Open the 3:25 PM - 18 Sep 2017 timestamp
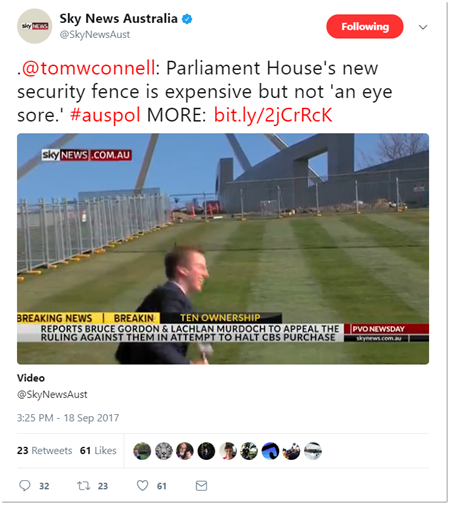The image size is (450, 506). (68, 418)
